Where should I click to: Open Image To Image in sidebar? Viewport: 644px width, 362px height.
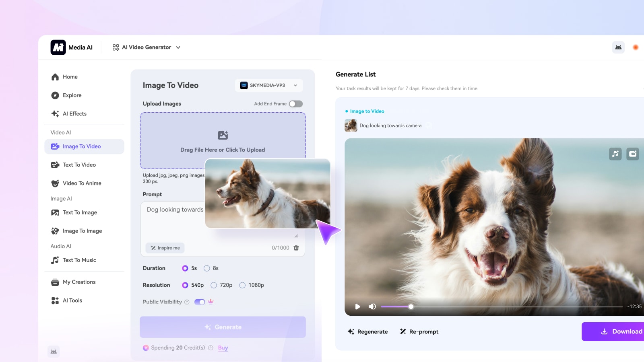tap(84, 231)
